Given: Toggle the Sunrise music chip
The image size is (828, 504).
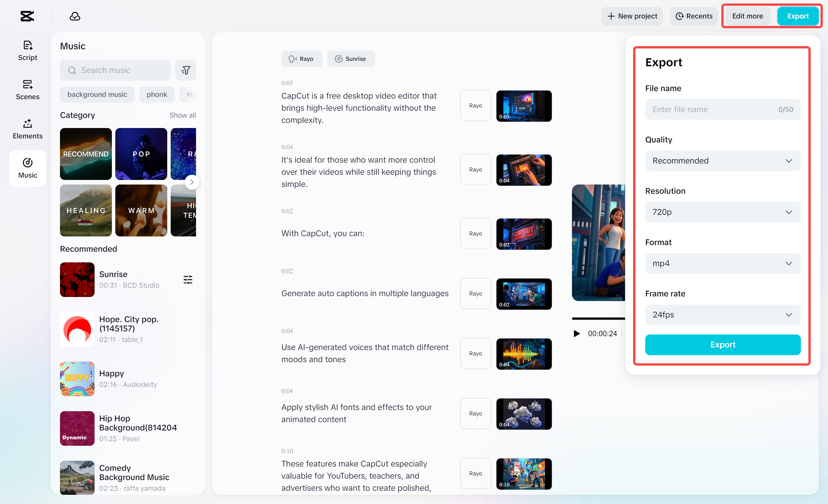Looking at the screenshot, I should [351, 59].
